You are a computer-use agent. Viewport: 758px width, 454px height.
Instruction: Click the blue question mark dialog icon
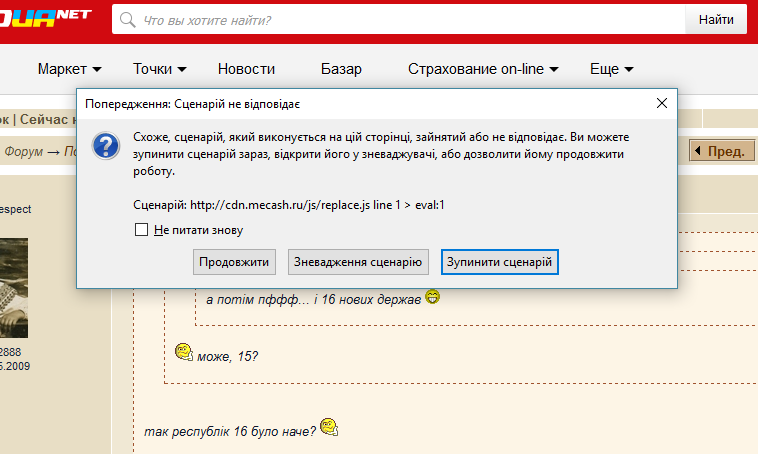106,147
